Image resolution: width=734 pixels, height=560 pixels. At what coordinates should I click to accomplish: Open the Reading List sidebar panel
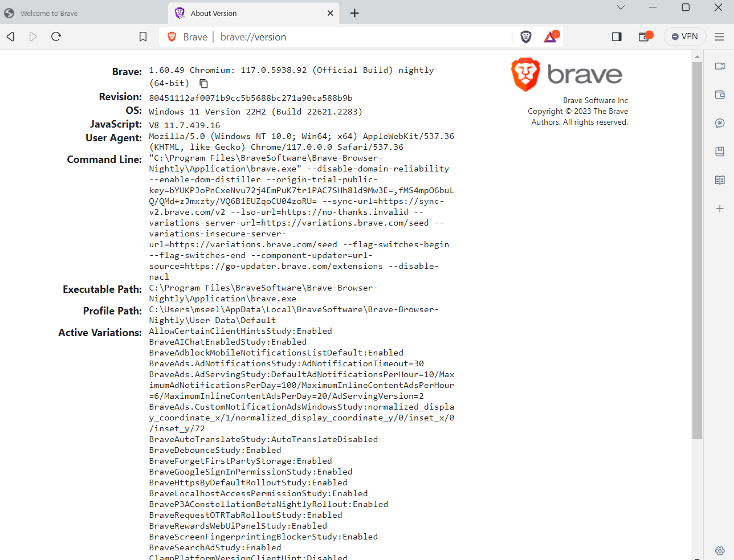tap(720, 179)
